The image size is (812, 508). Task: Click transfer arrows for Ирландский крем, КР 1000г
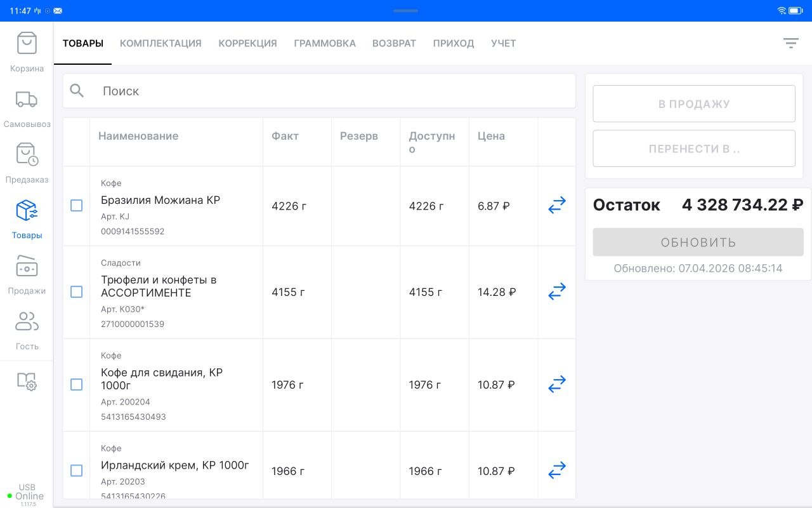[556, 470]
